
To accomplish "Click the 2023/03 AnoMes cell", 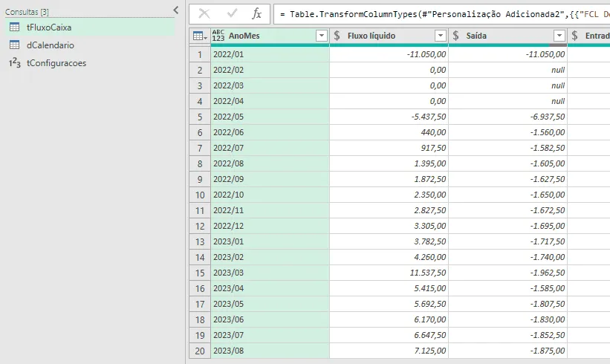I will pos(270,273).
